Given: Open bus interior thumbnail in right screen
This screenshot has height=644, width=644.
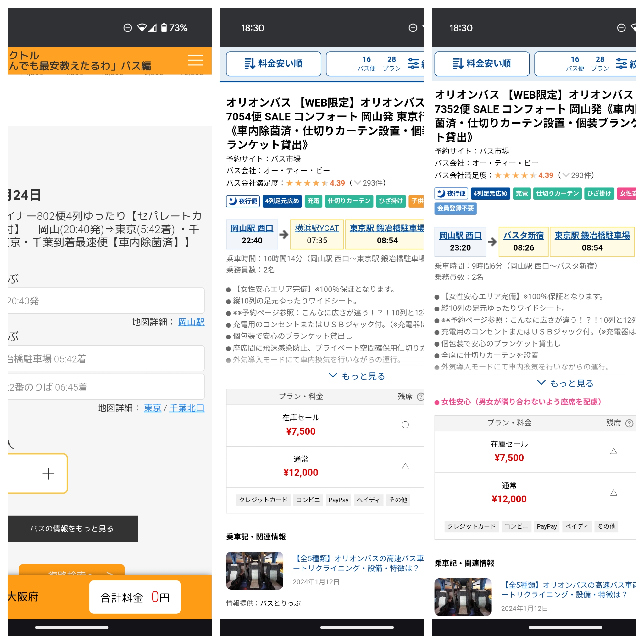Looking at the screenshot, I should click(463, 597).
